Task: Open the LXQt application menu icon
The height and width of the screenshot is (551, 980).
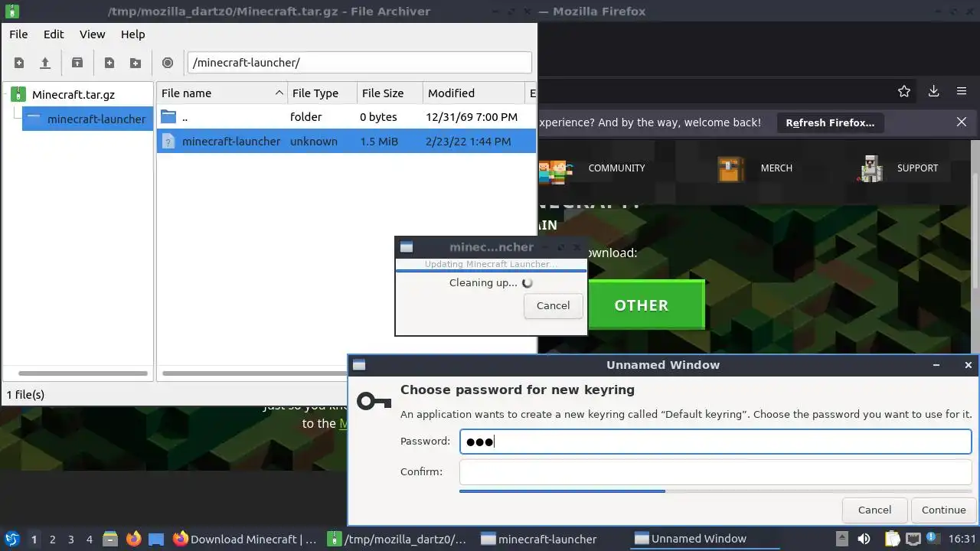Action: click(x=11, y=540)
